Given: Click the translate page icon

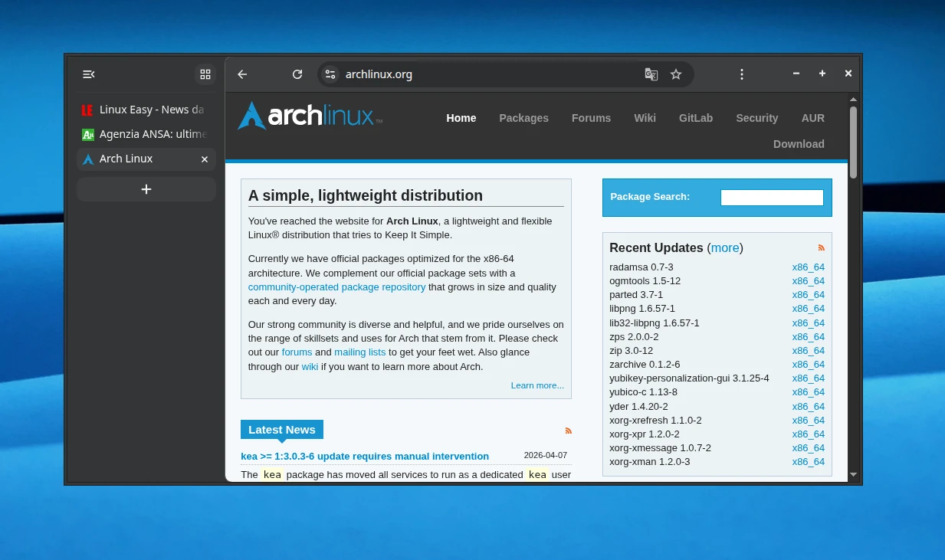Looking at the screenshot, I should coord(651,74).
